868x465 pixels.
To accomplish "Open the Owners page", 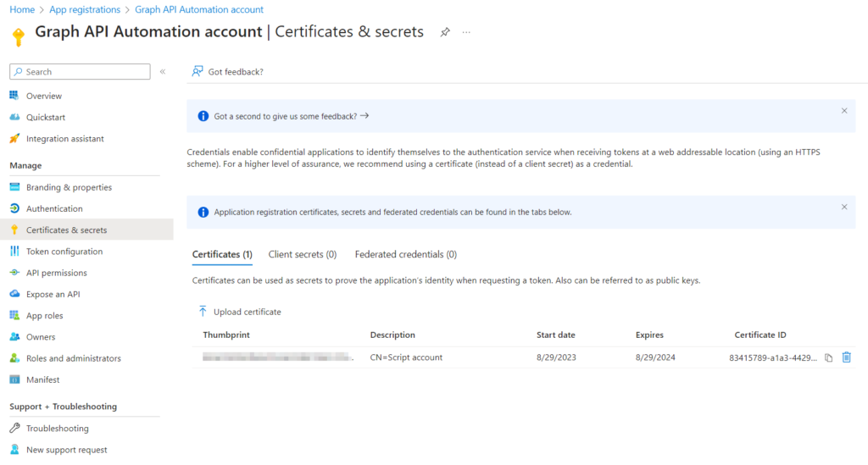I will (x=41, y=337).
